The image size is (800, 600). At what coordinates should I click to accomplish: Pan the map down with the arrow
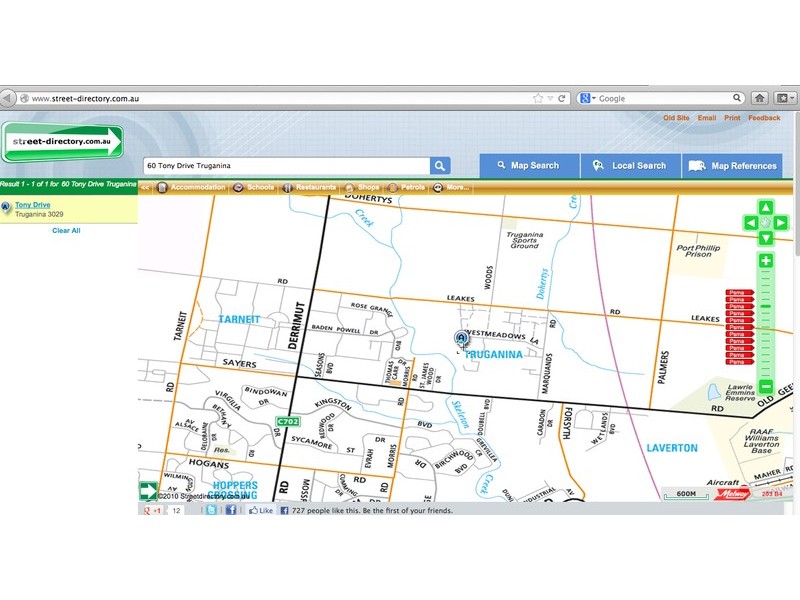point(765,238)
